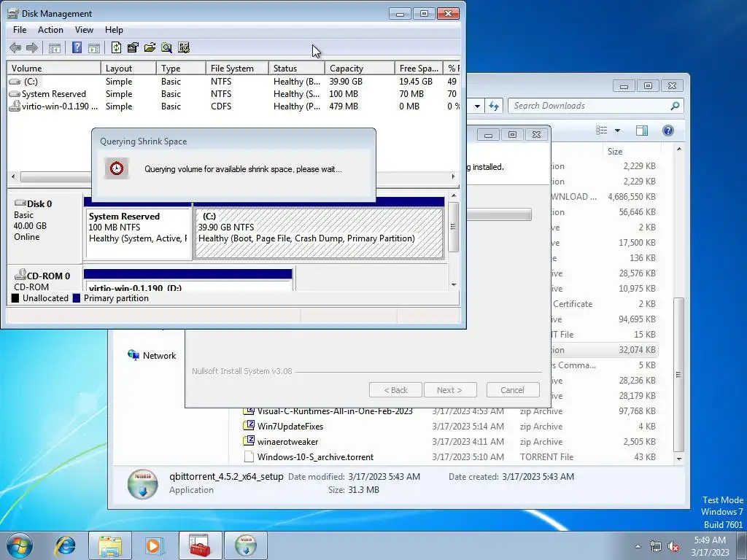
Task: Sort by the File System column header
Action: [237, 68]
